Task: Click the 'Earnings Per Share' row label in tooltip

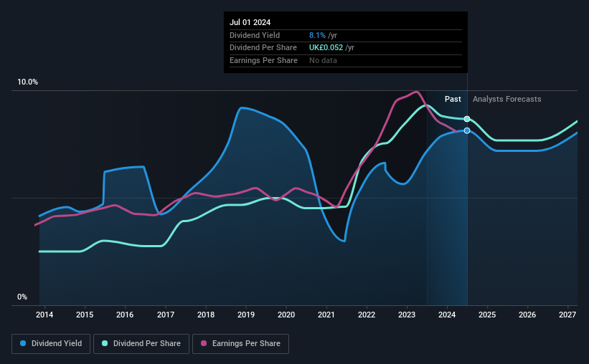Action: coord(263,60)
